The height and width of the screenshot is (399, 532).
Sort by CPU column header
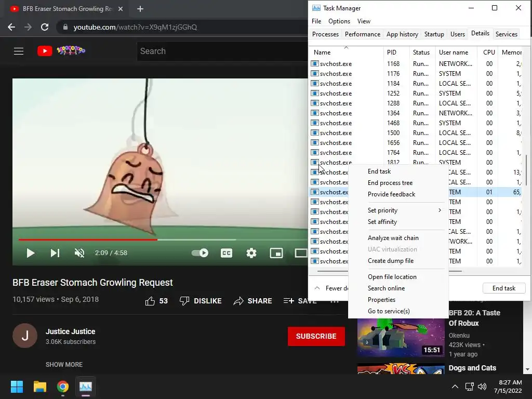(487, 52)
